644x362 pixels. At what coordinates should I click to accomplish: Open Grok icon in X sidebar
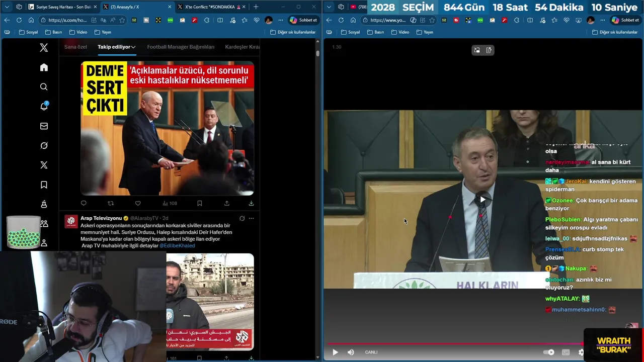(x=44, y=145)
